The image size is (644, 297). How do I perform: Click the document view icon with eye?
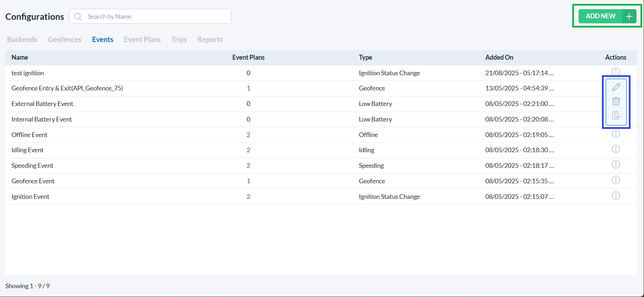click(x=616, y=115)
